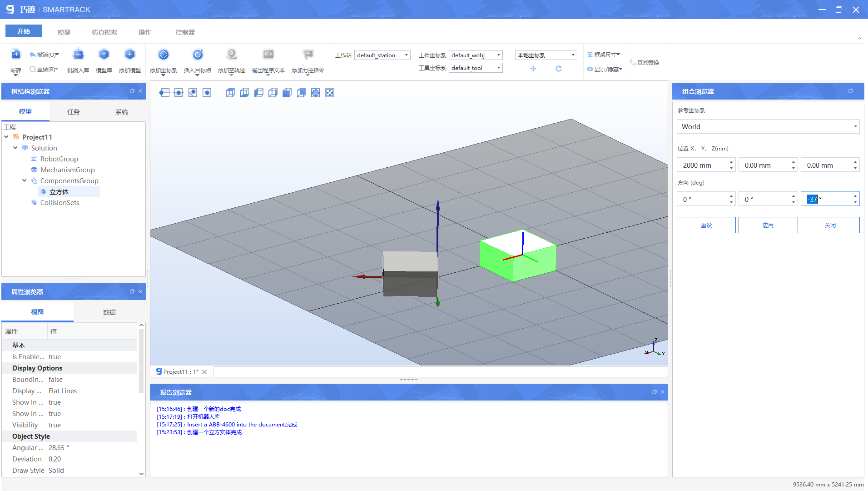Select the MechanismGroup tree item
868x491 pixels.
67,170
